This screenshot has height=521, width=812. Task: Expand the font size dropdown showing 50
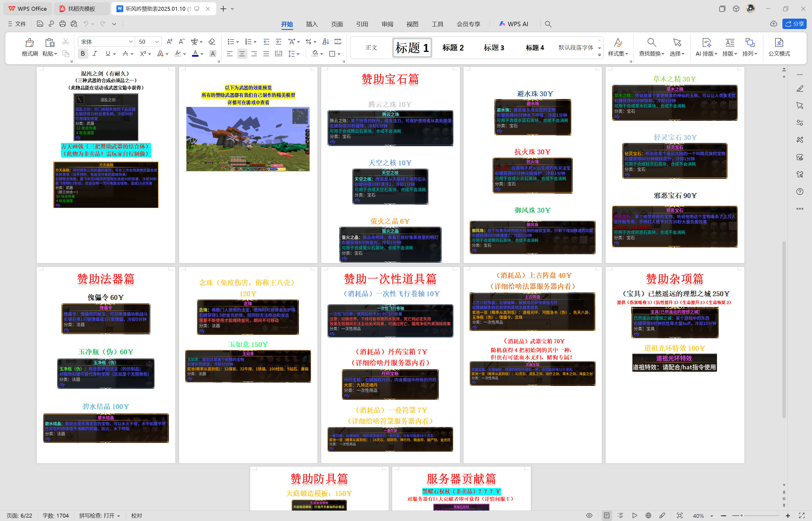[x=157, y=42]
